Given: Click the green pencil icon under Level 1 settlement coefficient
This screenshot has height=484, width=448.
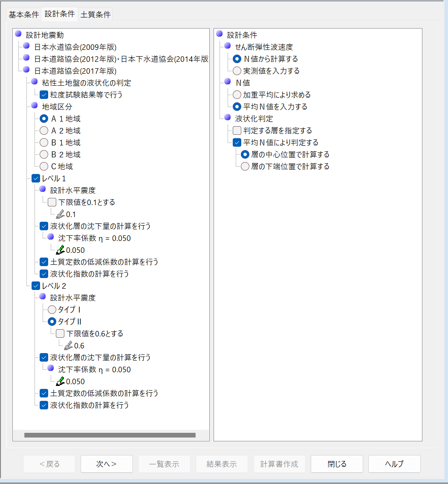Looking at the screenshot, I should click(61, 250).
